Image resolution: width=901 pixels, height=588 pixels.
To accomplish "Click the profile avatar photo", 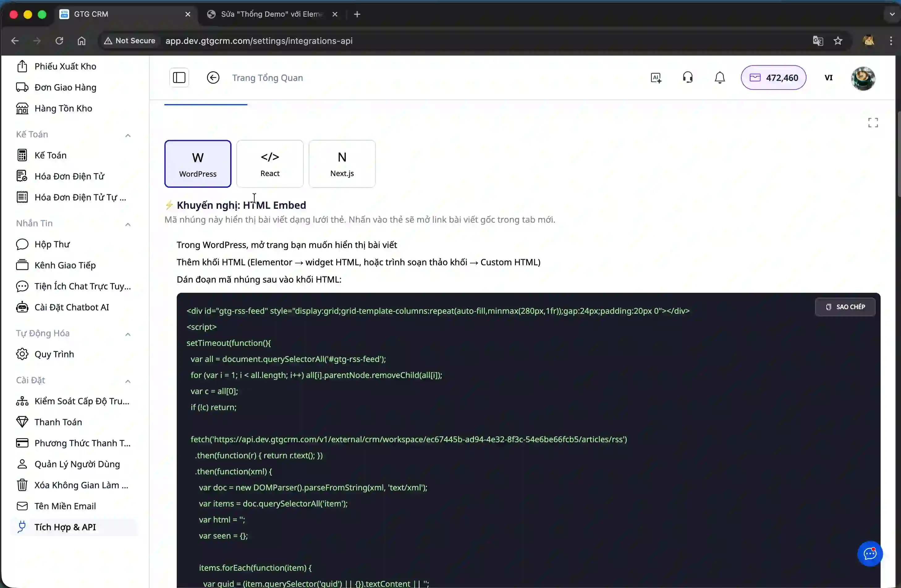I will (x=863, y=78).
